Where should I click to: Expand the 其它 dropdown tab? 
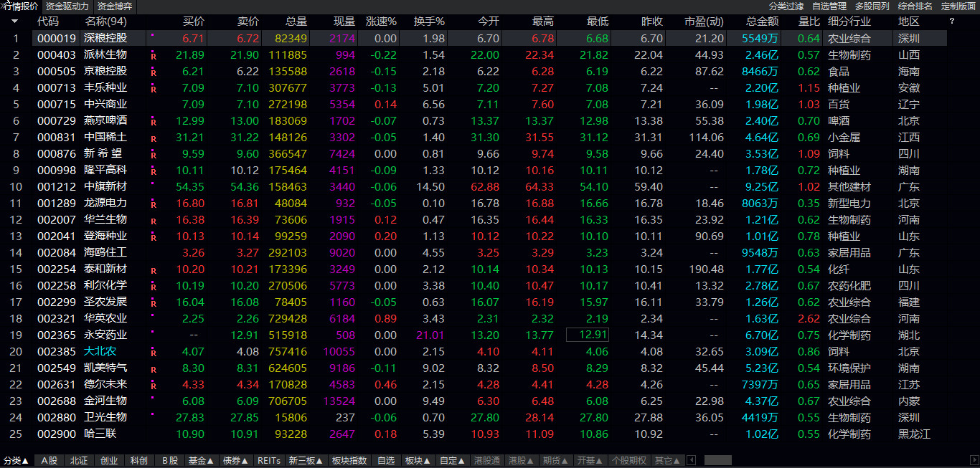pos(667,460)
